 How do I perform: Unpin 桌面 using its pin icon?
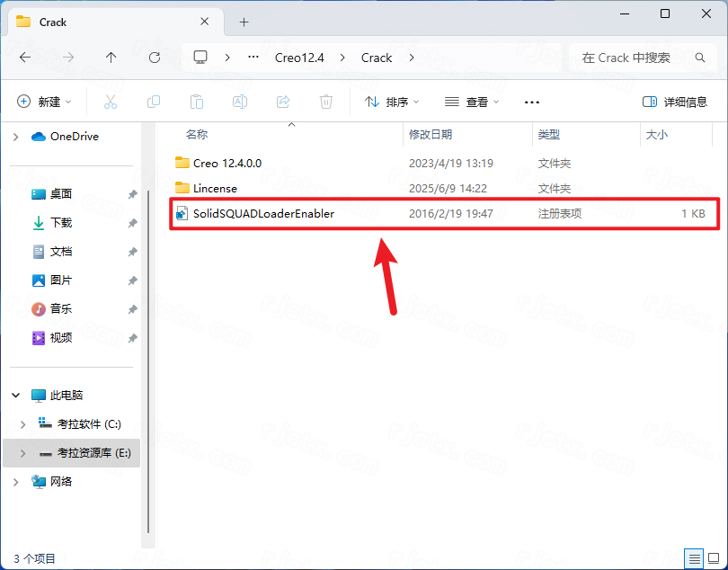133,194
